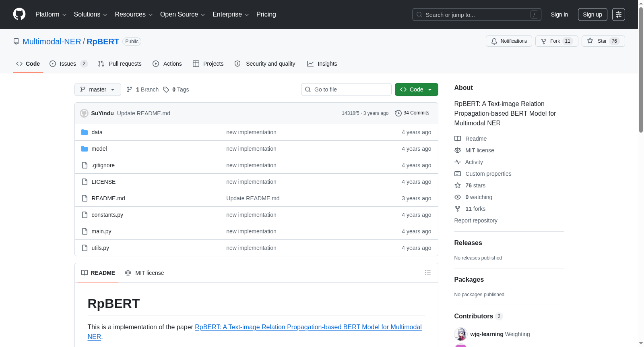644x347 pixels.
Task: Open wjq-learning contributor avatar
Action: (x=461, y=334)
